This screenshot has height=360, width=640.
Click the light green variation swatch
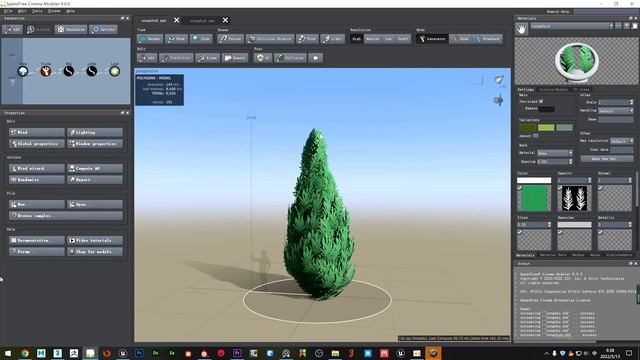(x=546, y=128)
